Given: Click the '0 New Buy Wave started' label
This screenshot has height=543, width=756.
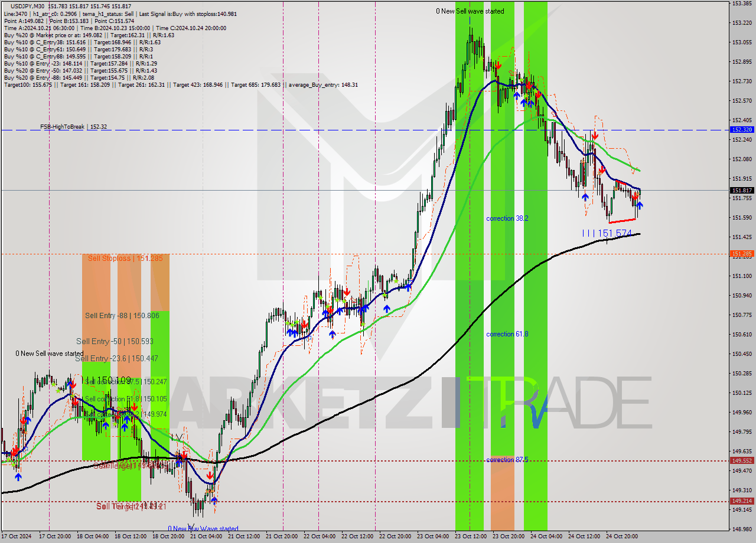Looking at the screenshot, I should (x=203, y=529).
